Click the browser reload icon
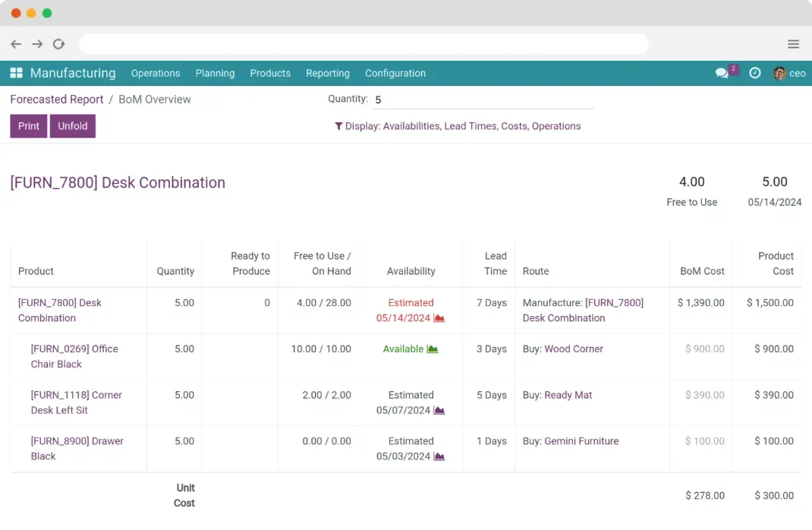 (x=58, y=44)
